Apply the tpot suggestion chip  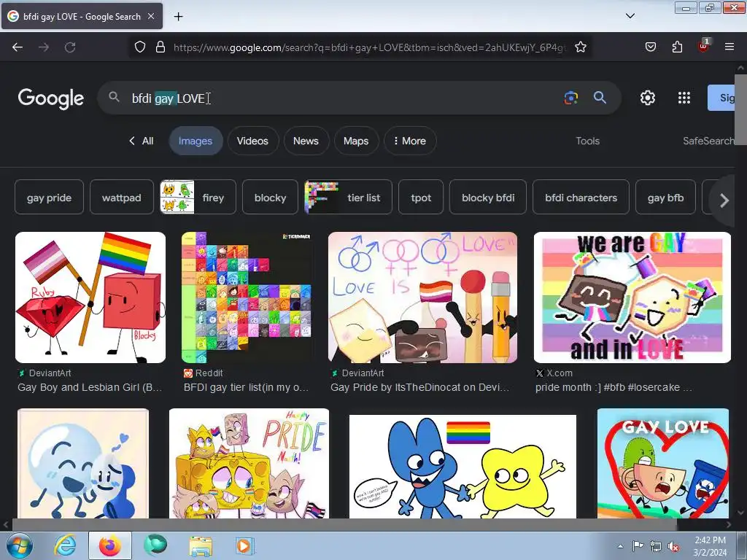click(x=421, y=197)
